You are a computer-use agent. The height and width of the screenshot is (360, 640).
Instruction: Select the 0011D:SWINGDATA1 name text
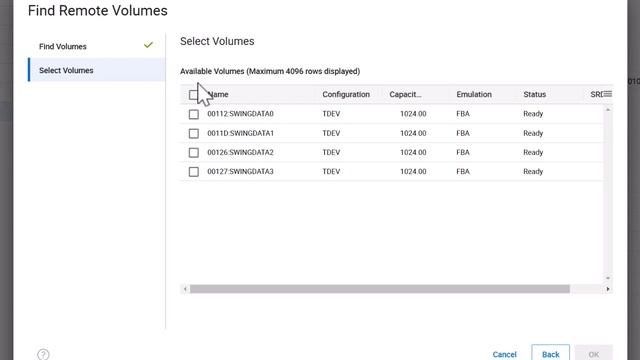(240, 133)
